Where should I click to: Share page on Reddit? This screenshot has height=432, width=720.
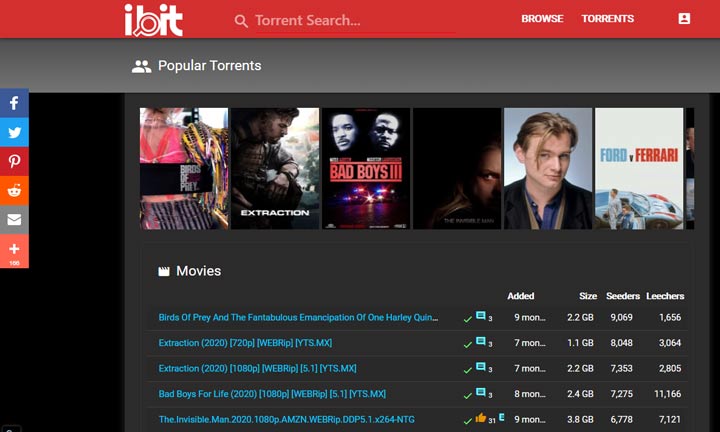14,191
